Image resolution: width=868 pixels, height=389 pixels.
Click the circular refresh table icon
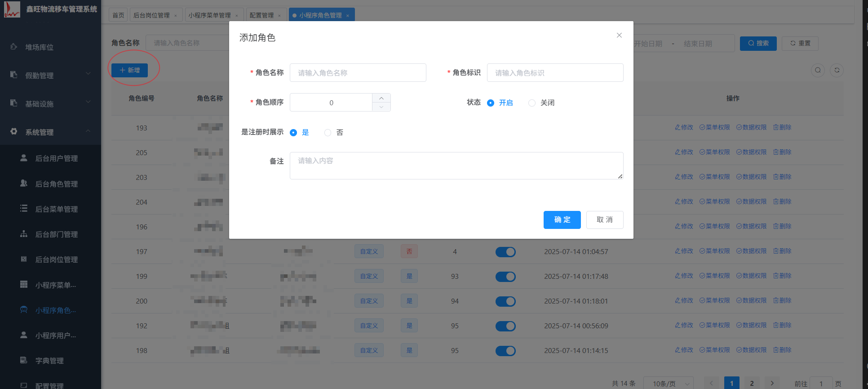pyautogui.click(x=837, y=70)
